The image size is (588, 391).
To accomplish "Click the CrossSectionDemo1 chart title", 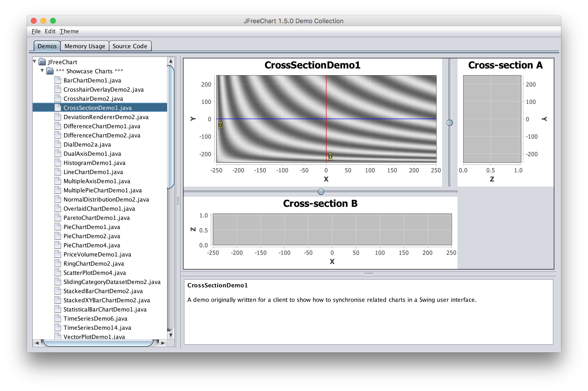I will (313, 65).
